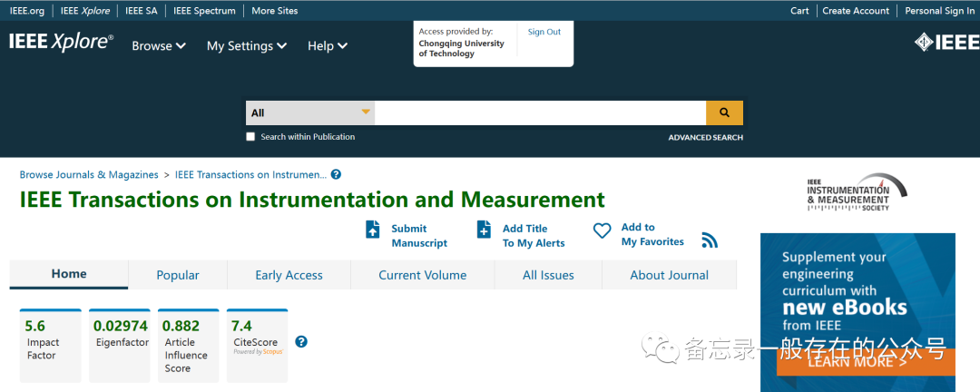The image size is (980, 392).
Task: Click Browse Journals & Magazines breadcrumb
Action: [89, 175]
